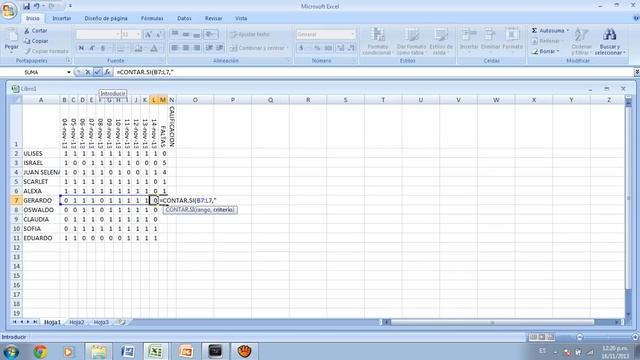The height and width of the screenshot is (360, 640).
Task: Align text right
Action: [x=196, y=48]
